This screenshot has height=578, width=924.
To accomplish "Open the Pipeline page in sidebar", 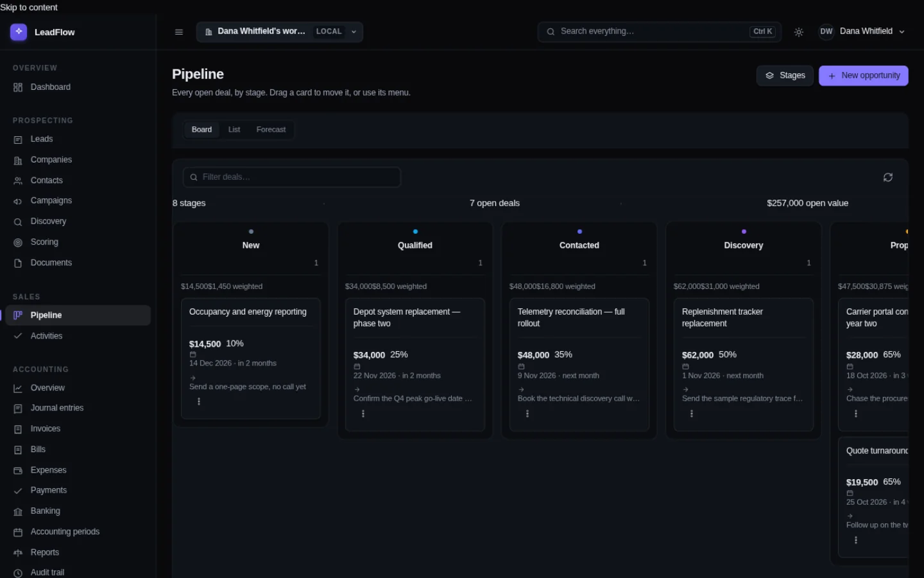I will [x=78, y=315].
